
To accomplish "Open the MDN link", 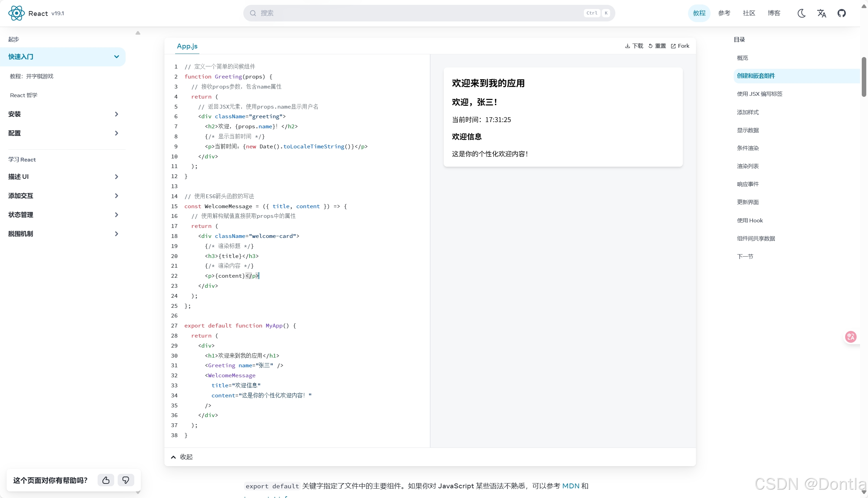I will click(x=571, y=486).
